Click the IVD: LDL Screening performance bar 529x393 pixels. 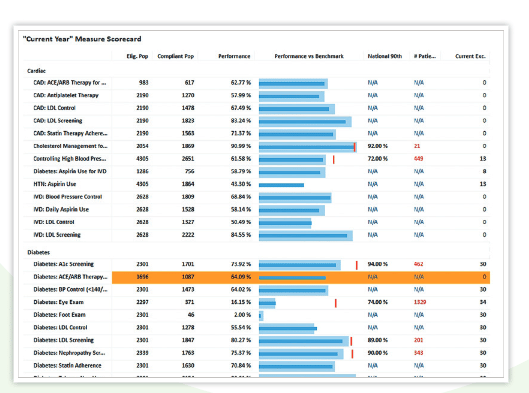306,236
